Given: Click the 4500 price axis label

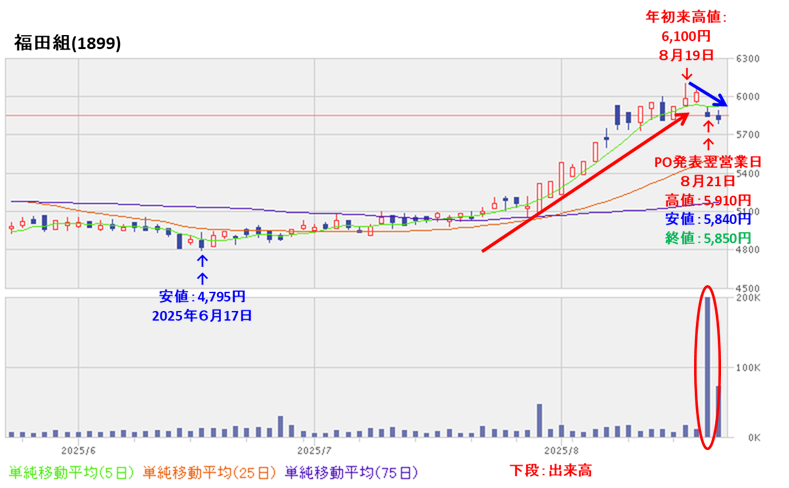Looking at the screenshot, I should pyautogui.click(x=748, y=288).
